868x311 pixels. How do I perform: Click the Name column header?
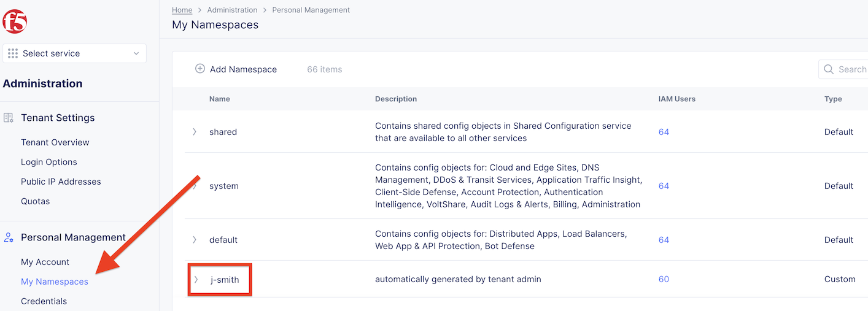[220, 99]
